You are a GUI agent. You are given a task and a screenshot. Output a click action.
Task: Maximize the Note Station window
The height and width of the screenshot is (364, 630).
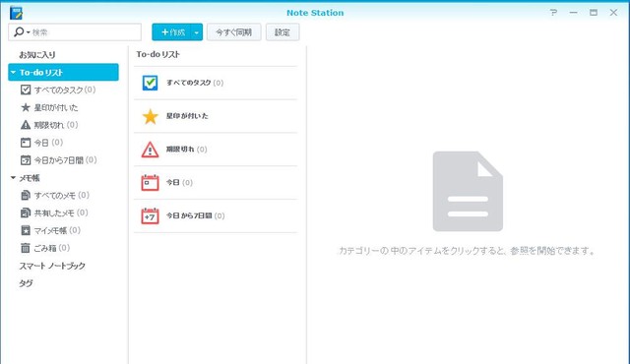(594, 13)
